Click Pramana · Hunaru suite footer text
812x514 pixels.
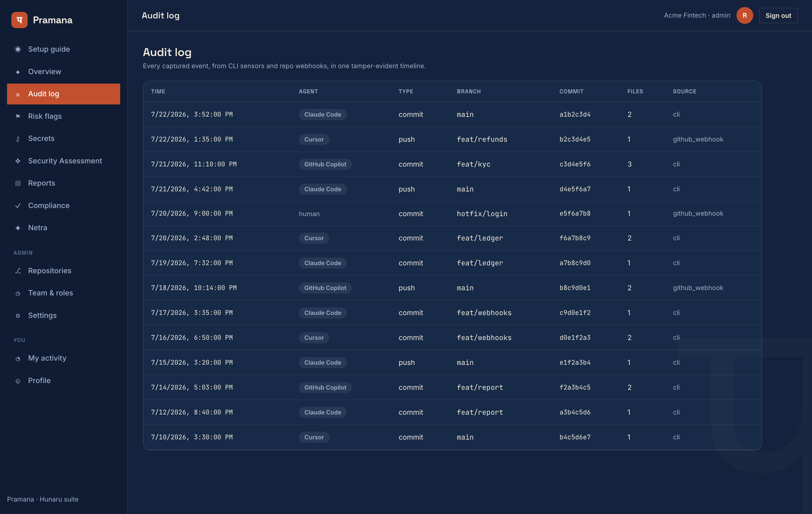(43, 499)
